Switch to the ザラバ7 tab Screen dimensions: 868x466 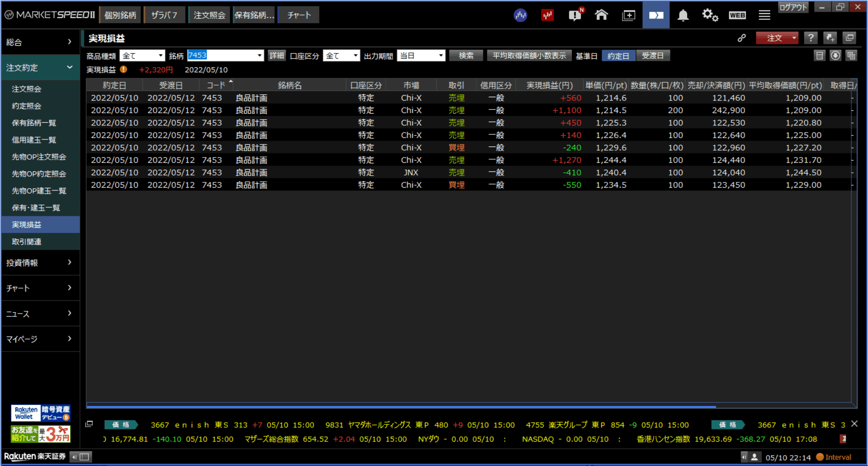pos(164,15)
